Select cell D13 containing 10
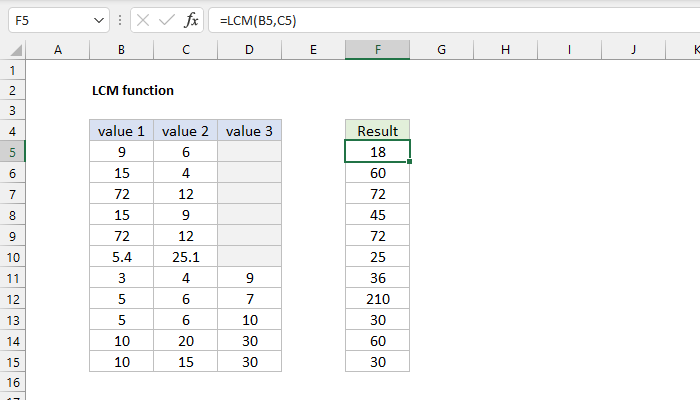Image resolution: width=700 pixels, height=400 pixels. (x=250, y=320)
